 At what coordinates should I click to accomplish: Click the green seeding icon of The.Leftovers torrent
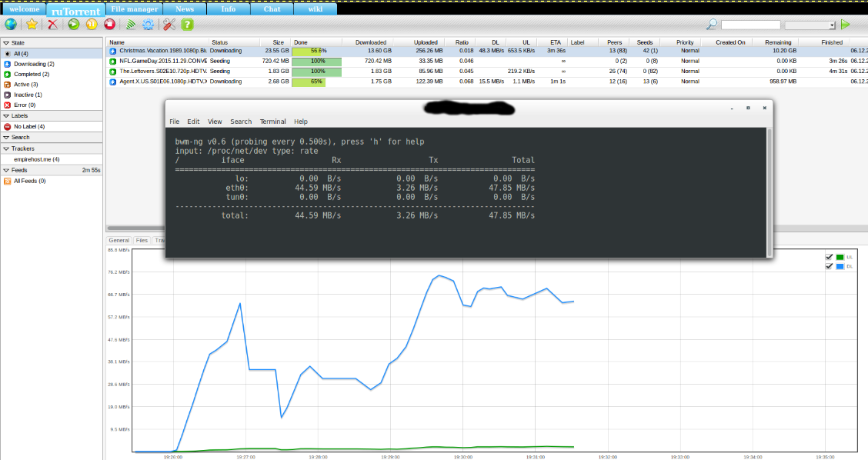[x=113, y=72]
